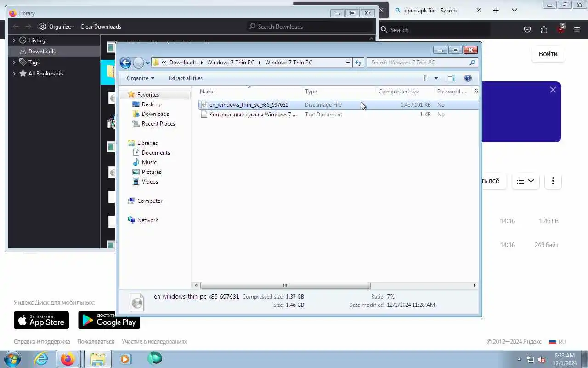The width and height of the screenshot is (588, 368).
Task: Open Favorites in the navigation pane
Action: (148, 95)
